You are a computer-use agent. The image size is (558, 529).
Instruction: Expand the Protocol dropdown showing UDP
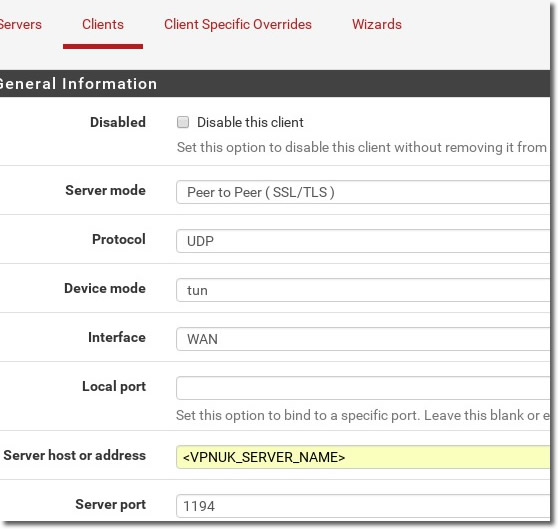363,241
